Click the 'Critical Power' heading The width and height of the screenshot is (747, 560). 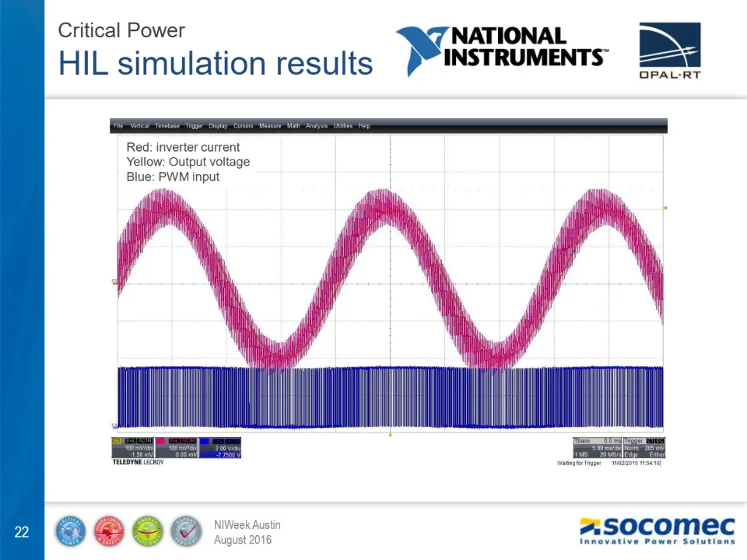[121, 30]
